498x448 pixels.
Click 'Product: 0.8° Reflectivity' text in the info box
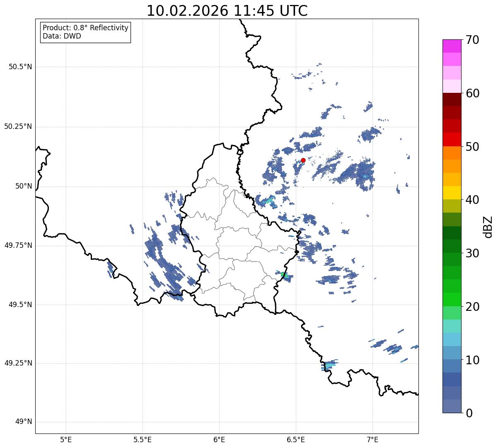pos(86,28)
